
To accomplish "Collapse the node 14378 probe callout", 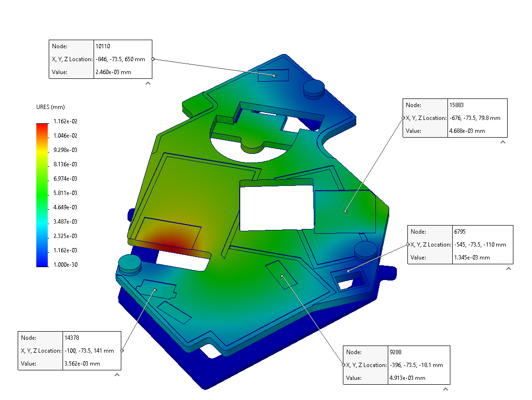I will [x=117, y=375].
